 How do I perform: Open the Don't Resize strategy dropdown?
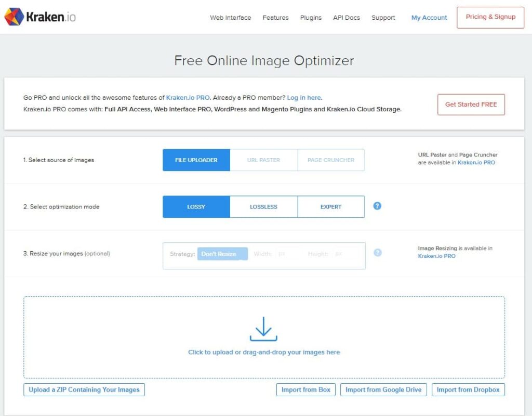point(222,254)
